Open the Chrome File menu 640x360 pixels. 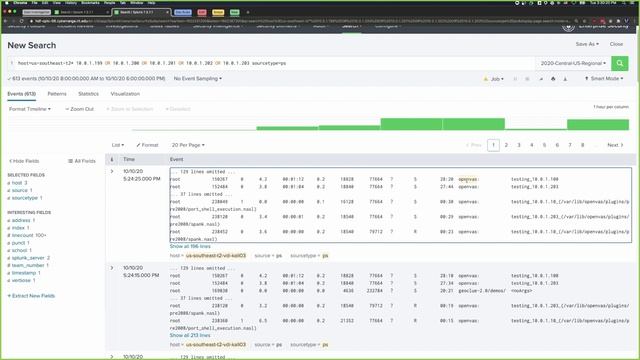pos(35,2)
